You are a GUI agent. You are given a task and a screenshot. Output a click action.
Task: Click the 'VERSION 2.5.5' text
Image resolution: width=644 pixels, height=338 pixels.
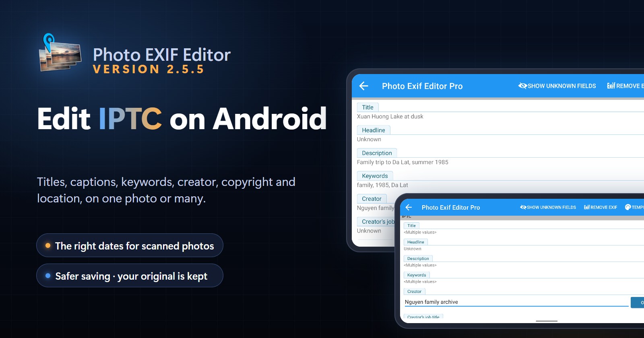tap(148, 69)
